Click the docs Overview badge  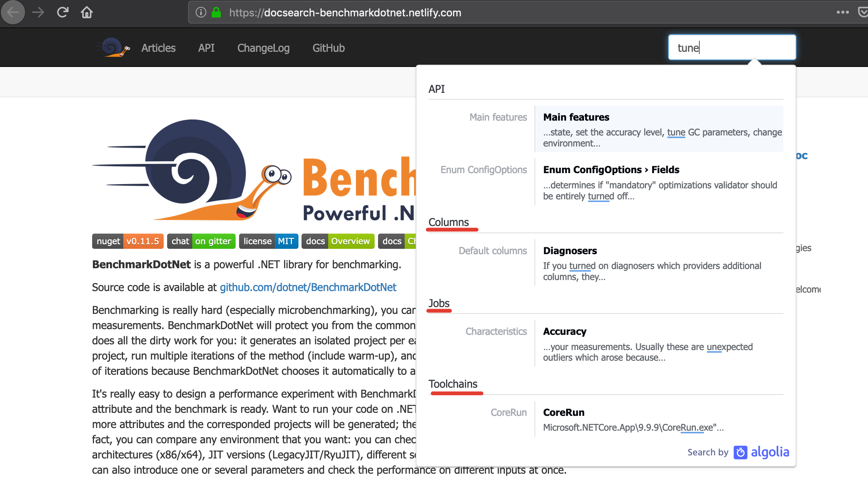pyautogui.click(x=338, y=241)
